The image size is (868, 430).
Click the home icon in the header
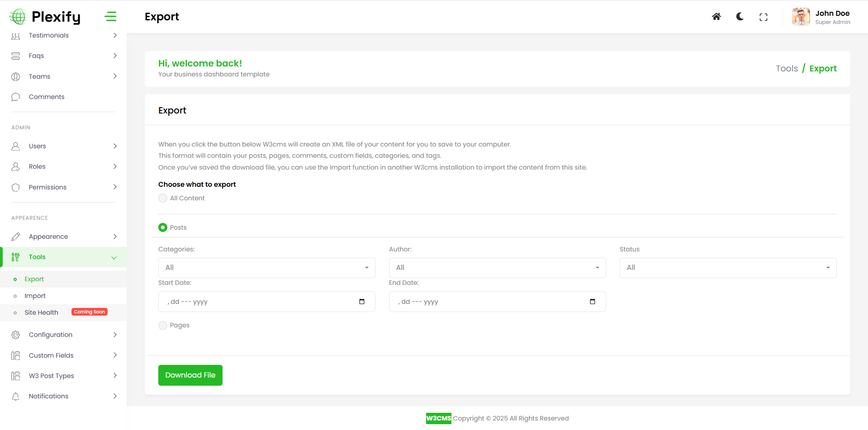click(x=716, y=17)
